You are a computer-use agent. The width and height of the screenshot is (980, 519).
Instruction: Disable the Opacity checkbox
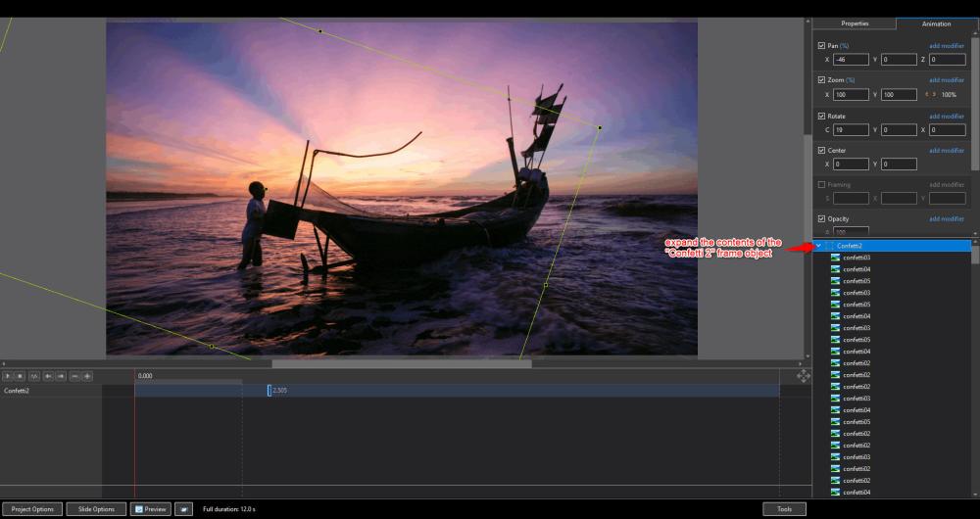[x=821, y=218]
